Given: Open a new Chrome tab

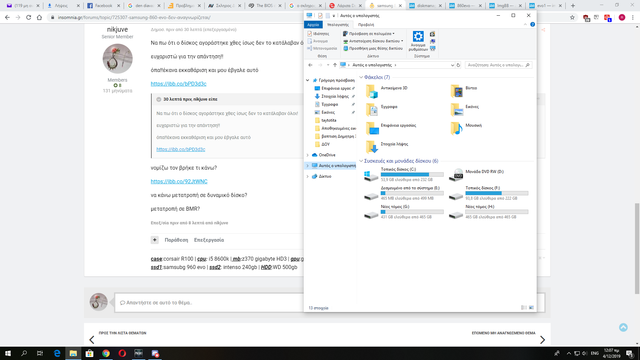Looking at the screenshot, I should (x=573, y=6).
